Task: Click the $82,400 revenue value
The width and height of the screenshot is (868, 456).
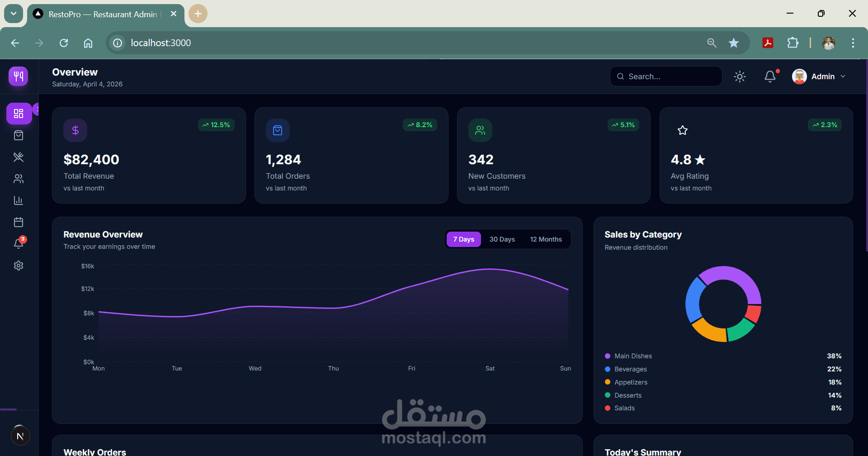Action: (x=91, y=160)
